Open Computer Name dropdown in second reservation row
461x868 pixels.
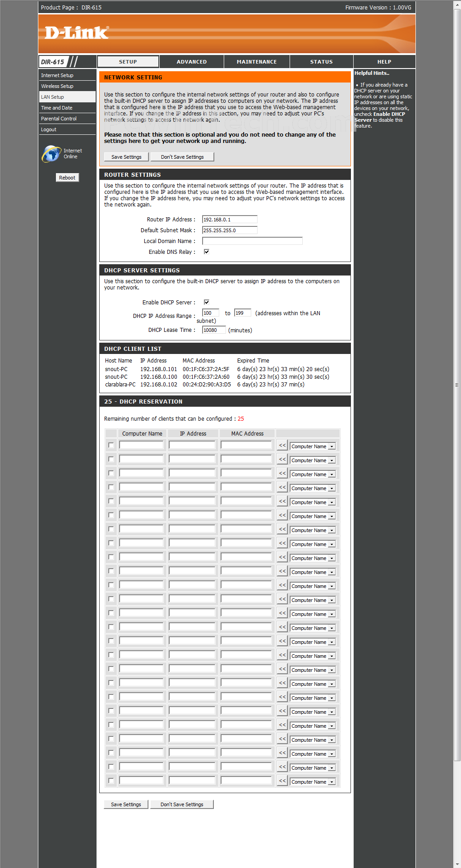[x=313, y=460]
